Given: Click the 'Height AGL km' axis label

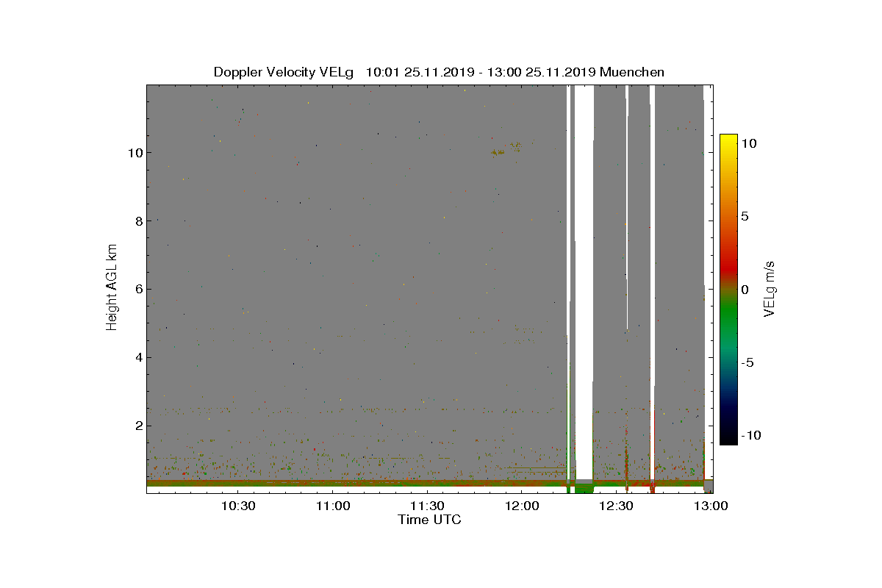Looking at the screenshot, I should [x=112, y=289].
